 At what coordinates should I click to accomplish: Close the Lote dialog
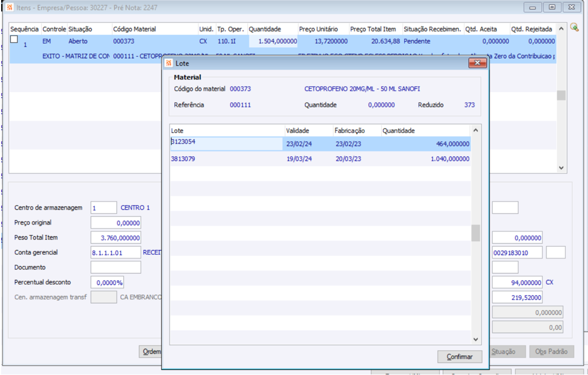478,63
